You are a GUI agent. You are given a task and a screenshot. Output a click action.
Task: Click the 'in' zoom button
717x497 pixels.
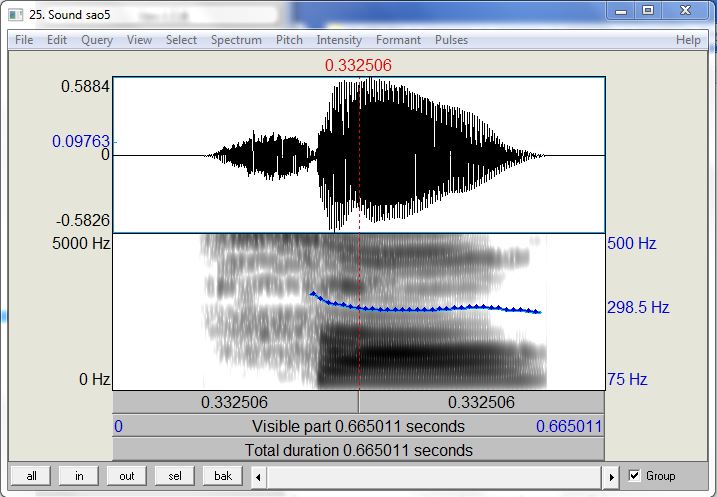pos(79,476)
